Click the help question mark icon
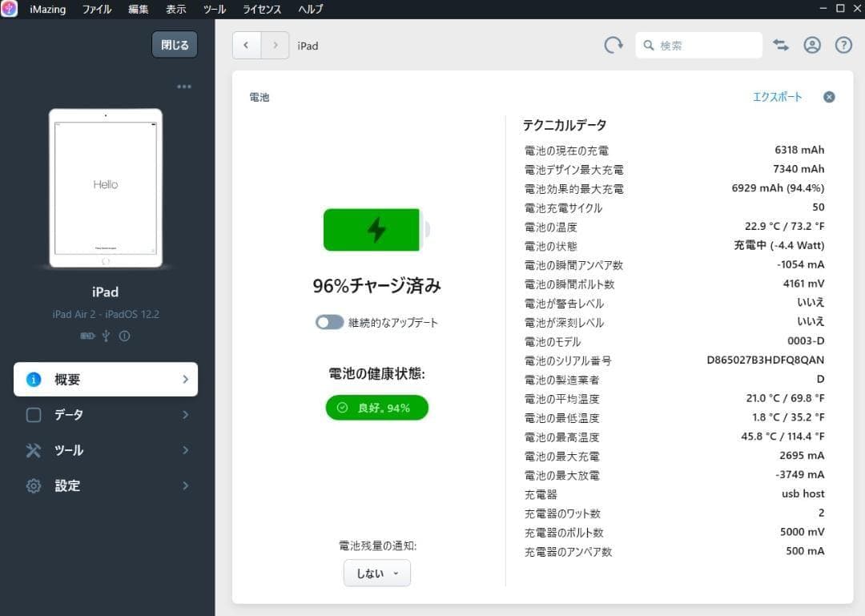The image size is (865, 616). point(843,46)
